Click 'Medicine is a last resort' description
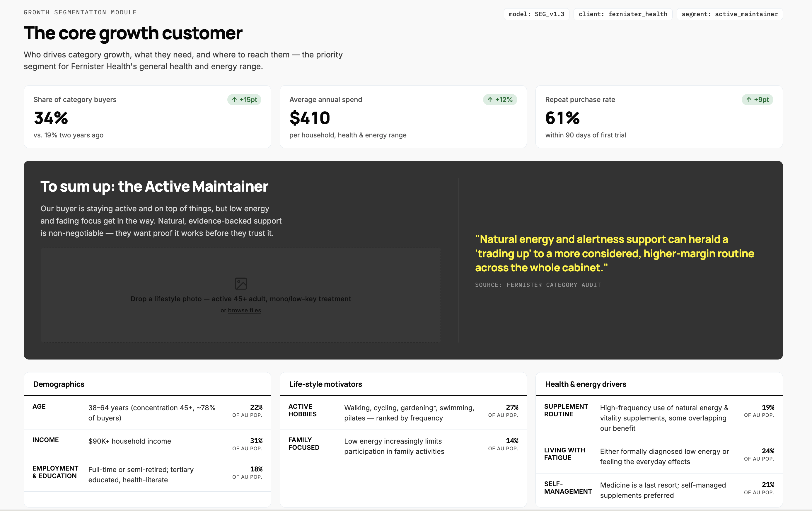 (663, 490)
